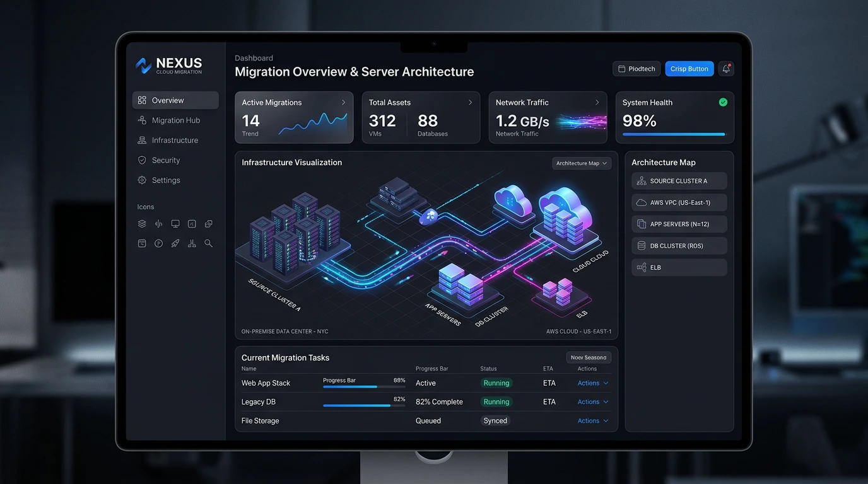This screenshot has height=484, width=868.
Task: Click the monitor display icon in sidebar
Action: point(175,224)
